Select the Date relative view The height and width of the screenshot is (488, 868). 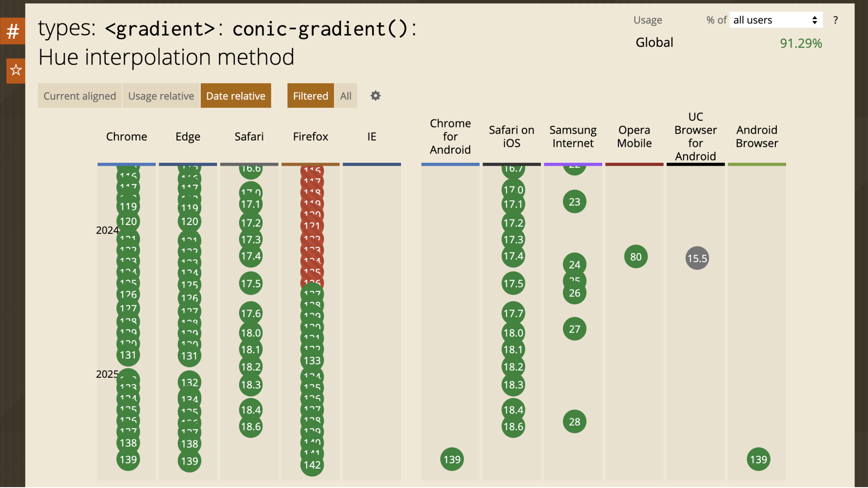[x=236, y=96]
